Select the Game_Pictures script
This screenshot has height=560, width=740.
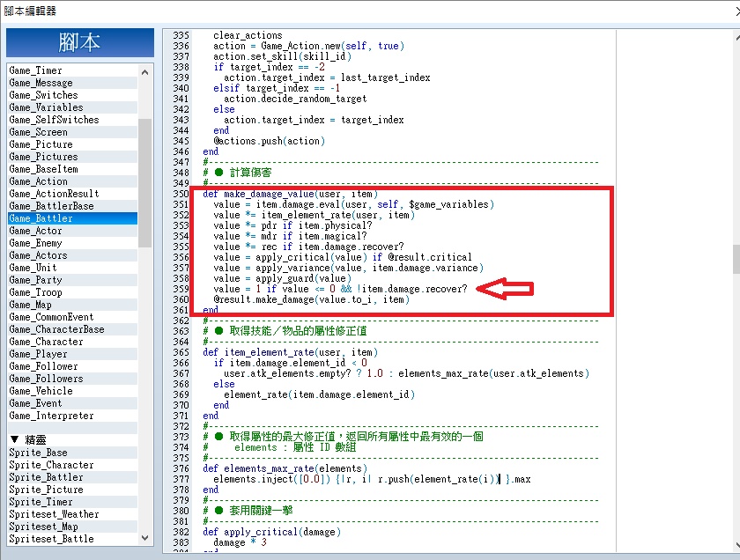(x=72, y=157)
